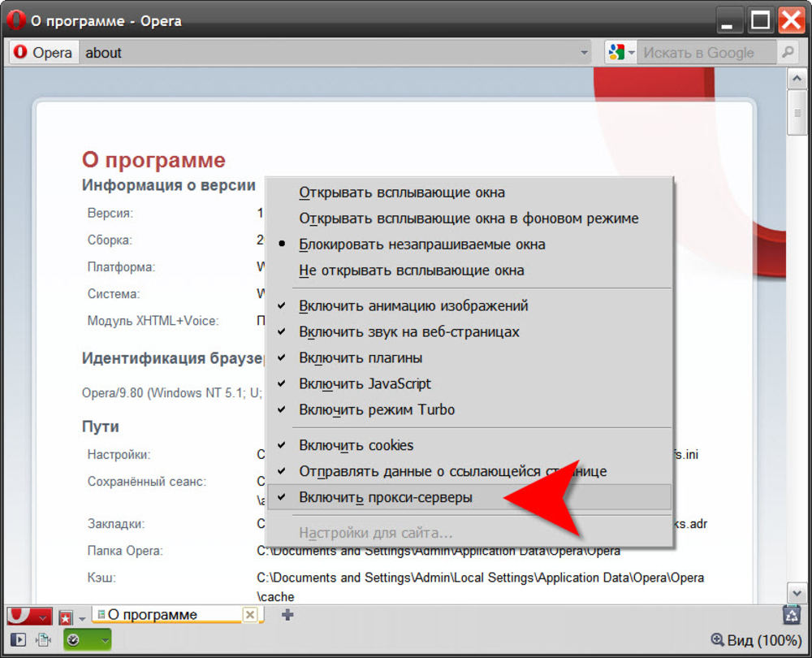Image resolution: width=812 pixels, height=658 pixels.
Task: Open the closed tabs trash icon
Action: 793,614
